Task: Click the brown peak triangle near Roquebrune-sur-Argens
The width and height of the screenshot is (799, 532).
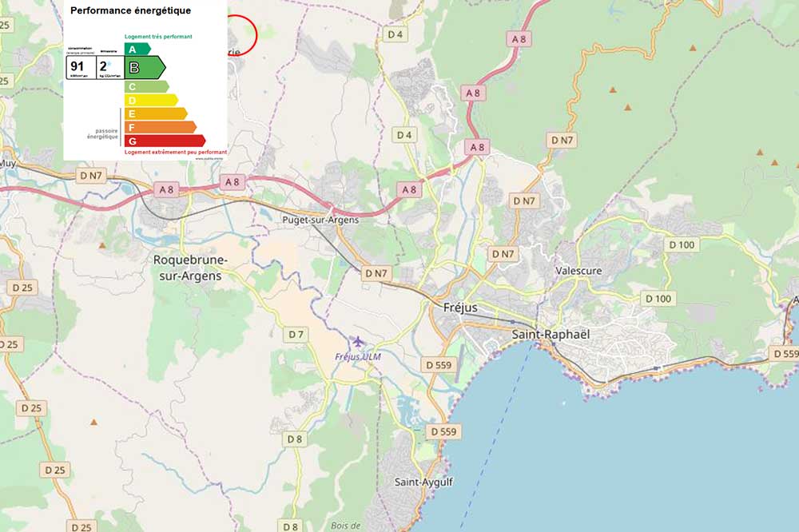Action: [x=102, y=245]
